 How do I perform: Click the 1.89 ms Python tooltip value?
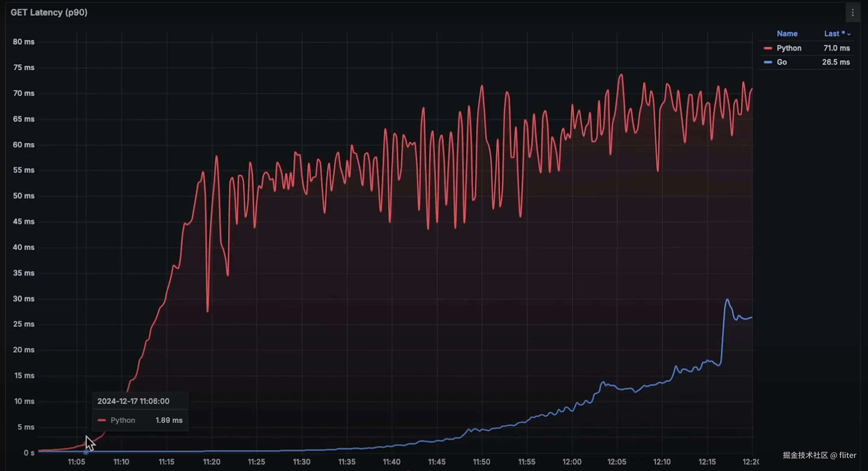tap(169, 420)
